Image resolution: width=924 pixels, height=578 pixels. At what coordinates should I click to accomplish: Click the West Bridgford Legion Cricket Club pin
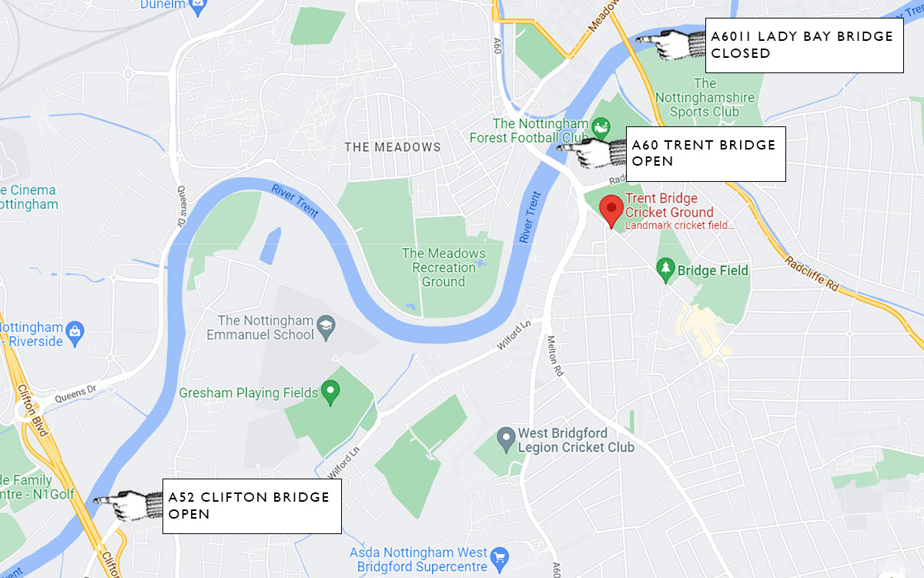(x=506, y=441)
